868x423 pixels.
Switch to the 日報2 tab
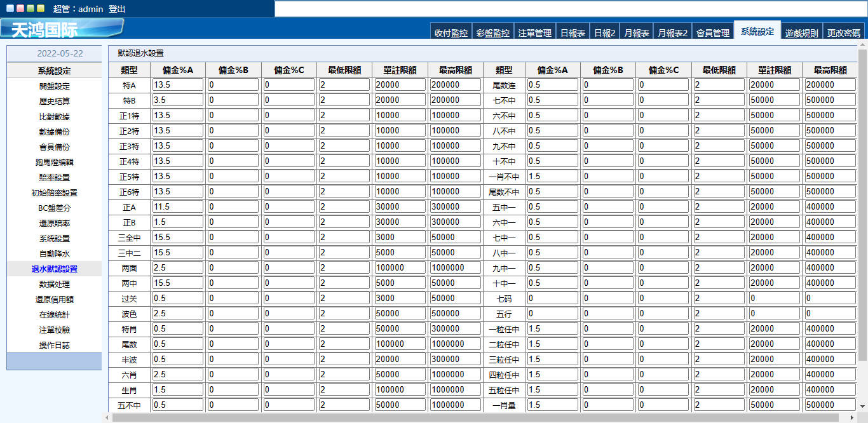pos(604,32)
